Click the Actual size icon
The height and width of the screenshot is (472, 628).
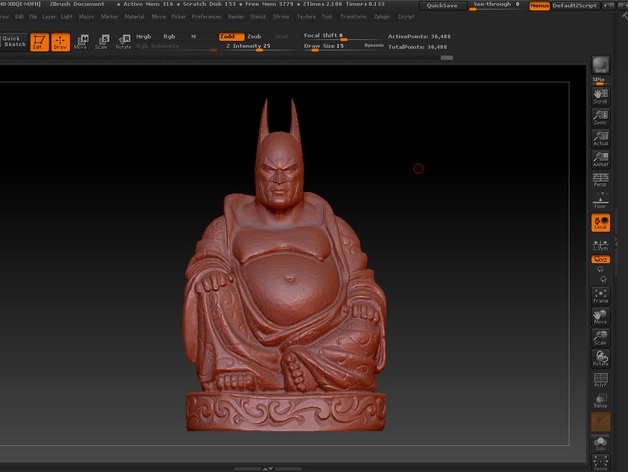click(x=600, y=139)
